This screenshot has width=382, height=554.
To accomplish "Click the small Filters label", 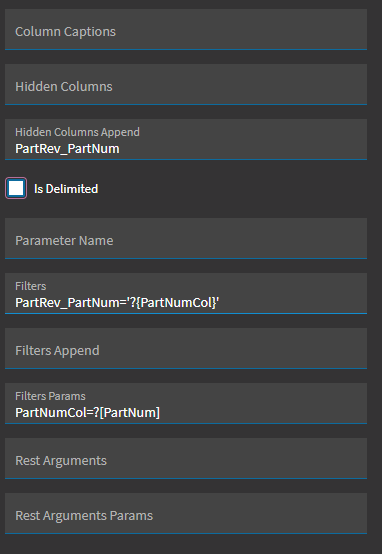I will point(31,286).
